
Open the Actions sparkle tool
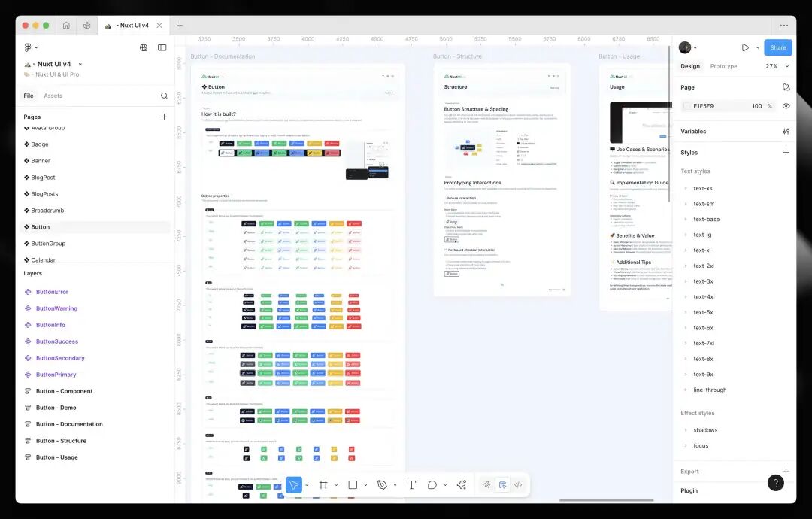(462, 485)
